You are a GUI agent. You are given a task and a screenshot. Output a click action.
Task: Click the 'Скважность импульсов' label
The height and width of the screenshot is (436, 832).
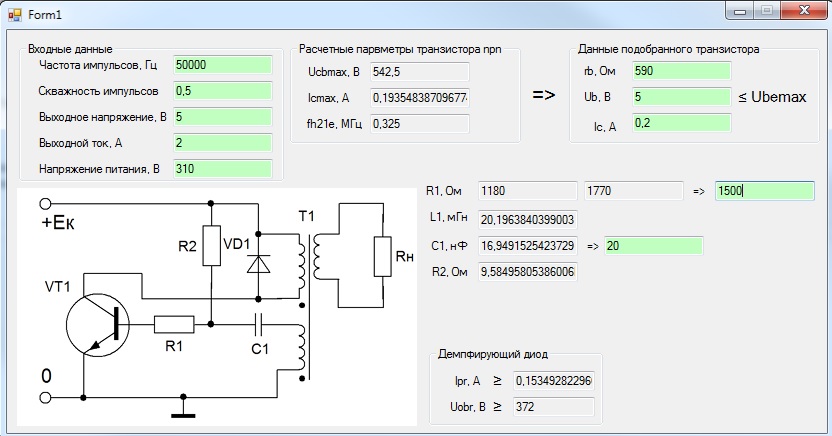(98, 91)
